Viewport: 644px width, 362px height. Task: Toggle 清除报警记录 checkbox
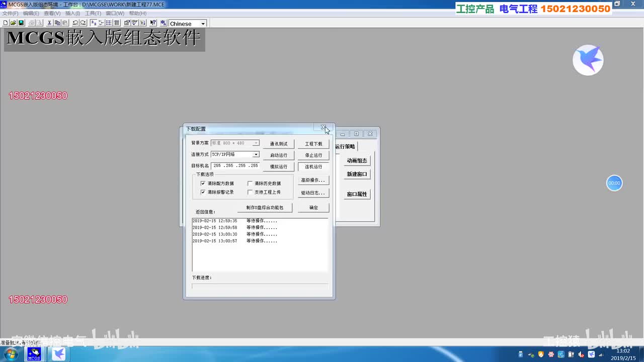(x=203, y=192)
